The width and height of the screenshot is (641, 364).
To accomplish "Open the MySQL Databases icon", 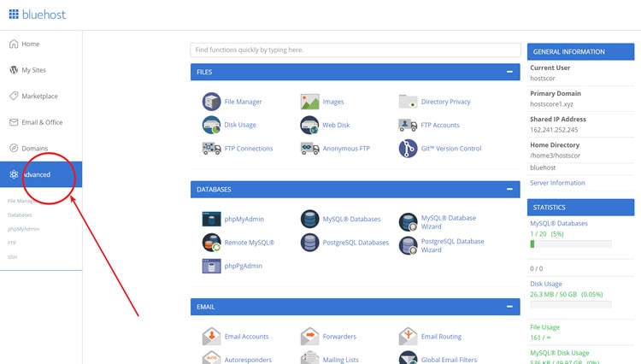I will pos(309,219).
